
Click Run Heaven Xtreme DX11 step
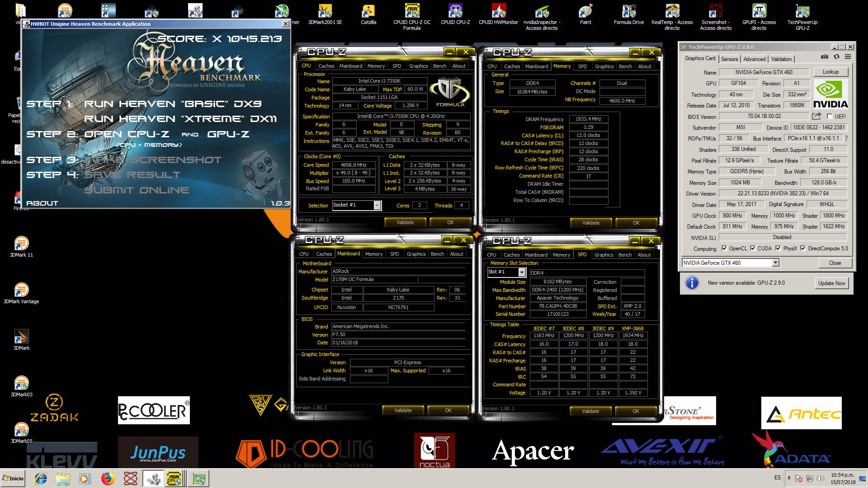(x=180, y=119)
